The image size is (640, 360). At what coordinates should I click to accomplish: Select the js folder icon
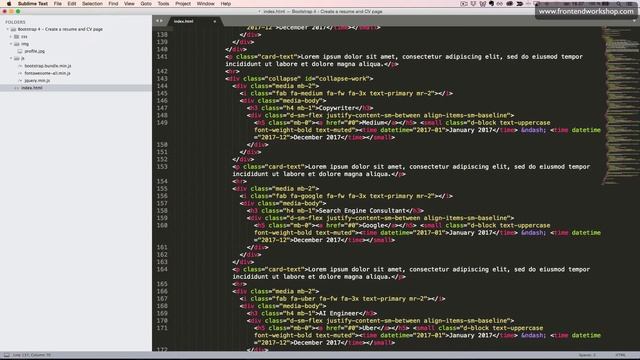pos(17,58)
